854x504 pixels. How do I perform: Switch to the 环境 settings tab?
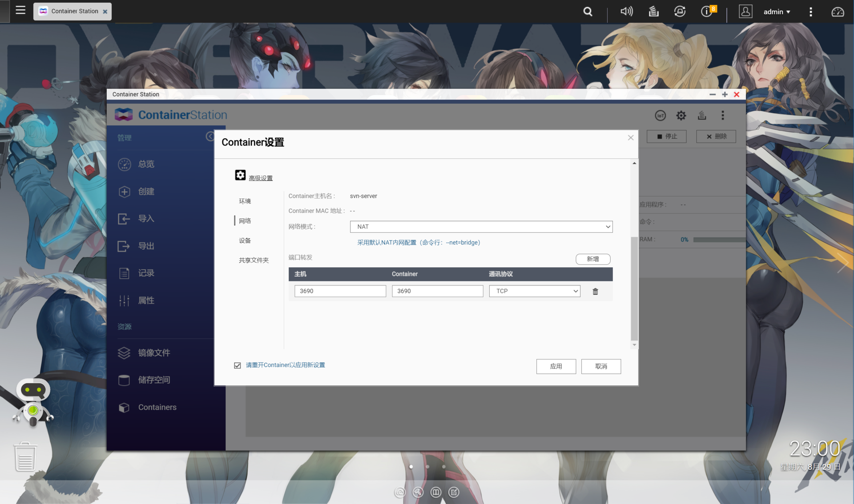coord(245,201)
